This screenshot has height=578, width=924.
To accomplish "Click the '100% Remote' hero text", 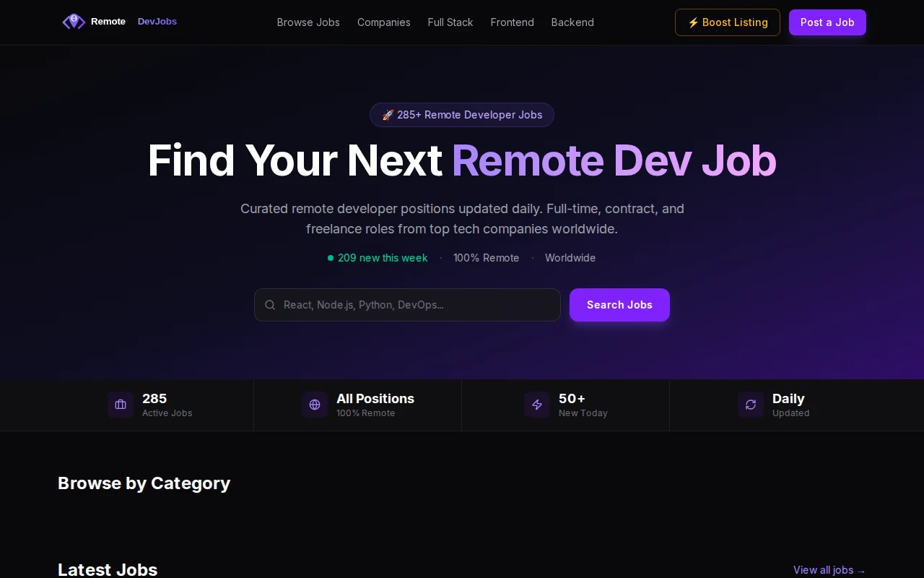I will [x=487, y=258].
